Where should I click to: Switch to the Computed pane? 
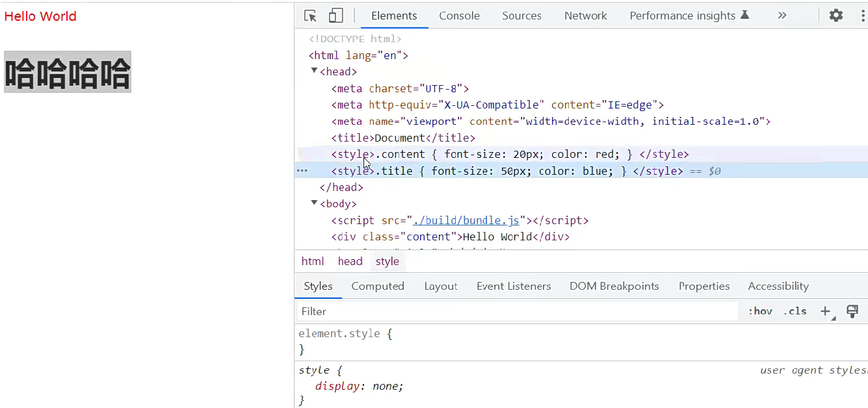pyautogui.click(x=378, y=286)
